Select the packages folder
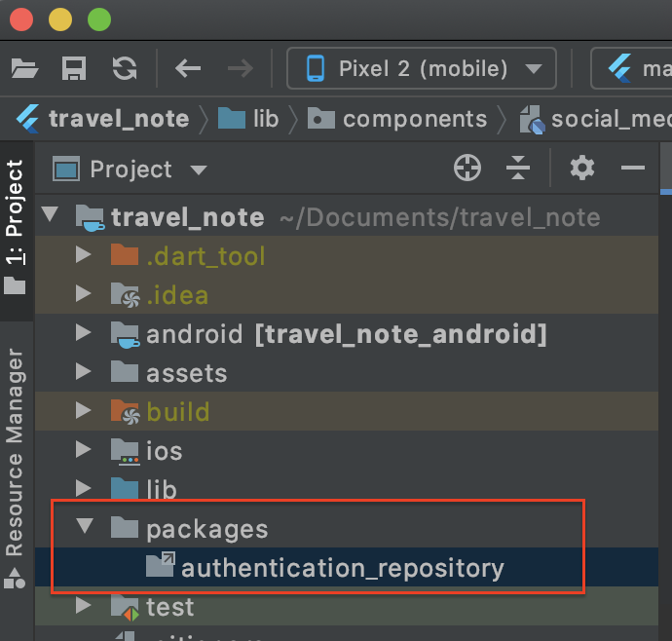The image size is (672, 641). click(x=347, y=528)
